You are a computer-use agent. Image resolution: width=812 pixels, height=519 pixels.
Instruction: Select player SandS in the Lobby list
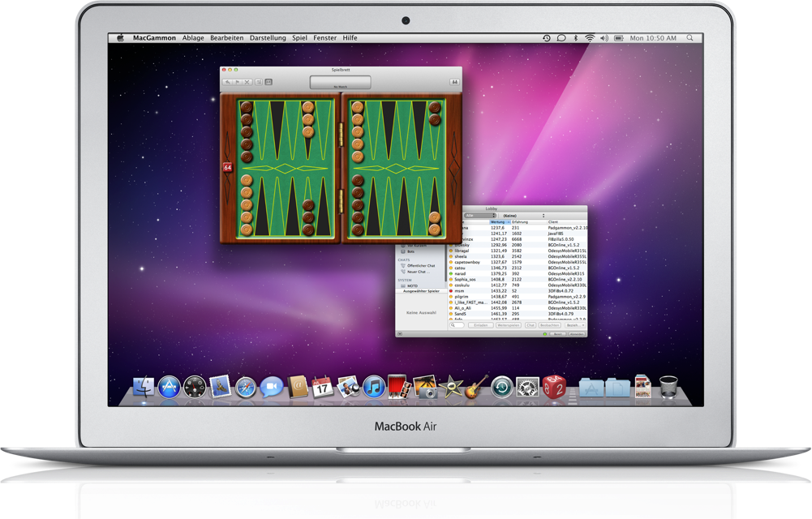(518, 314)
